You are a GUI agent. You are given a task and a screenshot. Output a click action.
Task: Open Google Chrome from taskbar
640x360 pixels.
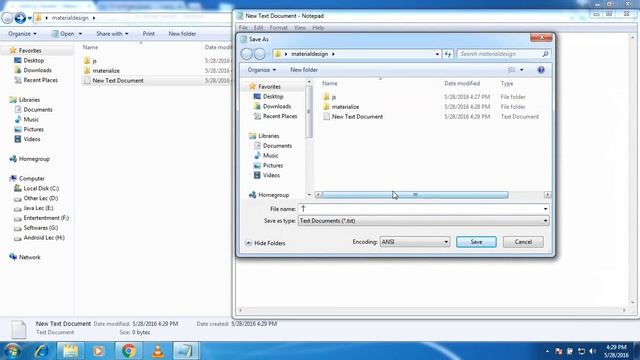click(x=128, y=351)
